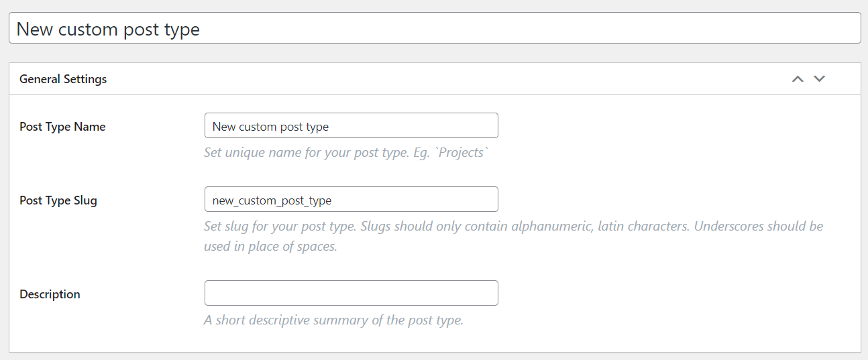
Task: Click the 'Eg.' abbreviation in the name hint
Action: click(423, 153)
